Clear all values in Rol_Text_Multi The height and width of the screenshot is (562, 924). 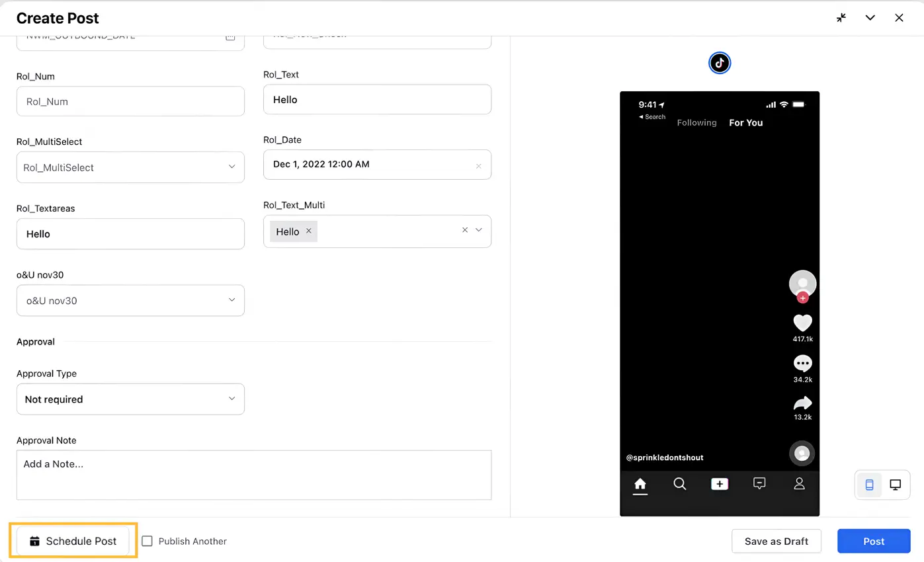click(465, 230)
